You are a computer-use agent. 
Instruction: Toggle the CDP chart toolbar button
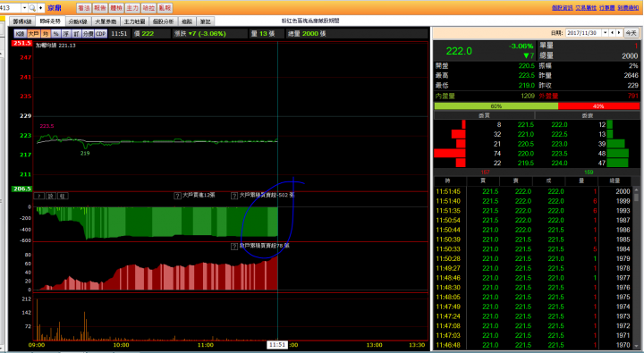click(x=101, y=34)
